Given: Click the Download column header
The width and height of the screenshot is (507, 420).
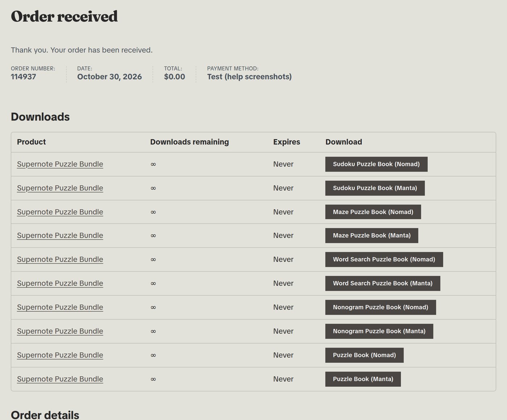Looking at the screenshot, I should pyautogui.click(x=344, y=142).
